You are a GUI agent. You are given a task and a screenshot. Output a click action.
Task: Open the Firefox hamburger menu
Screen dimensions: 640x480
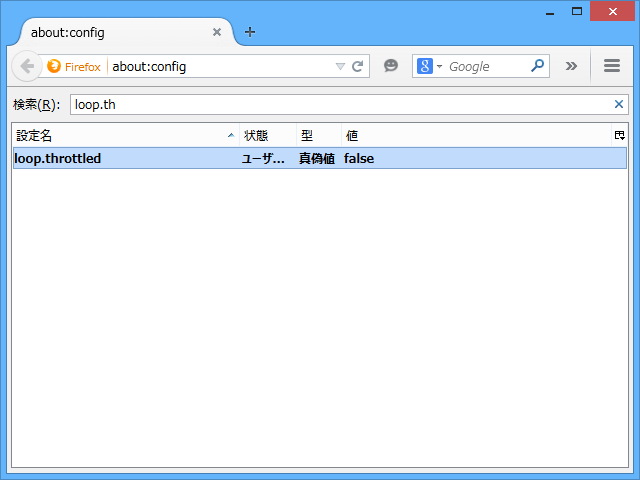click(x=612, y=66)
